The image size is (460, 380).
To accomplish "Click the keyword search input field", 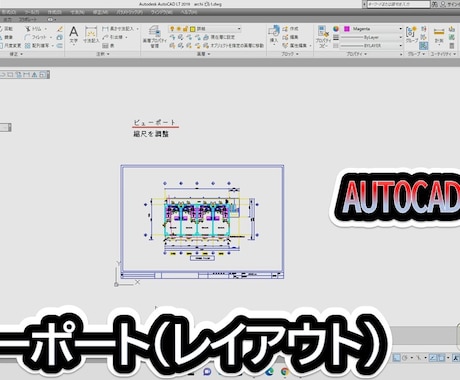I will click(398, 4).
